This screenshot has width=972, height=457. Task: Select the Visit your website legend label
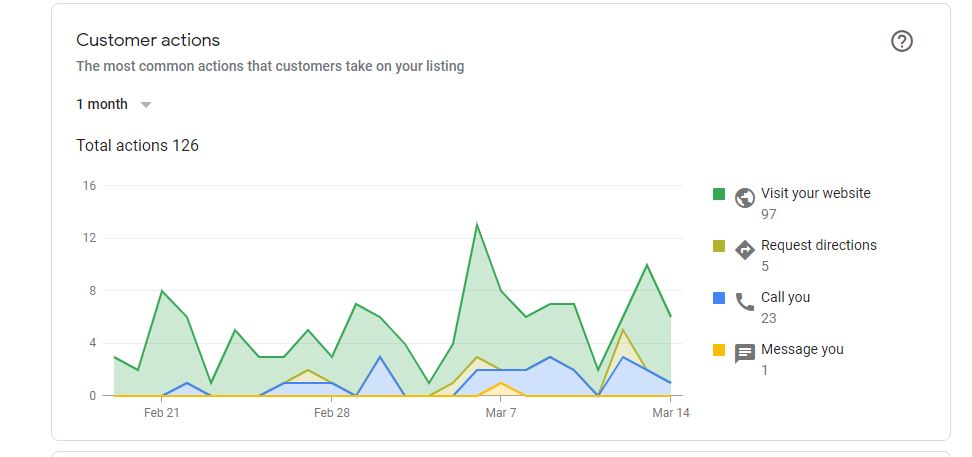pyautogui.click(x=815, y=193)
